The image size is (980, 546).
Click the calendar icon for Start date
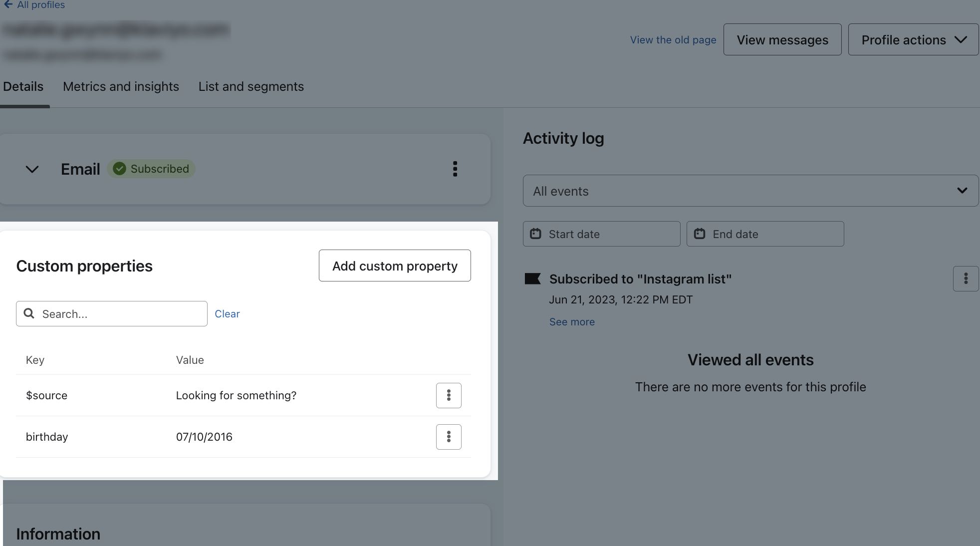coord(536,234)
